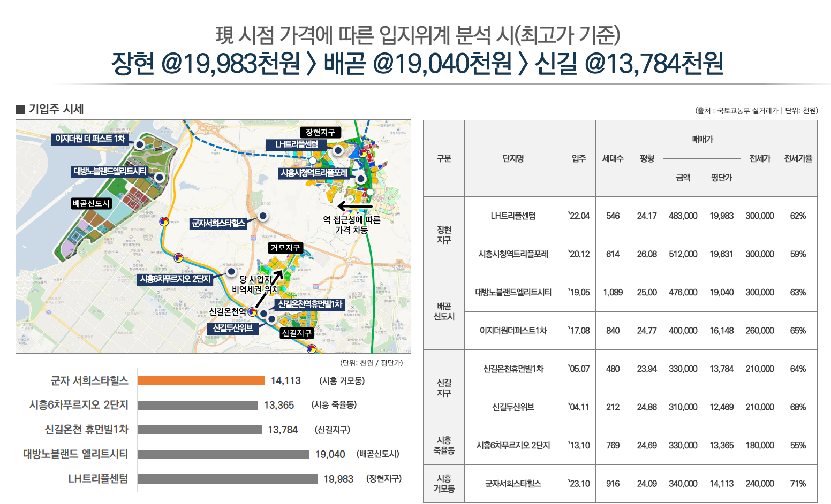Click the gray bar for LH트리플센텀 in chart

click(x=227, y=479)
